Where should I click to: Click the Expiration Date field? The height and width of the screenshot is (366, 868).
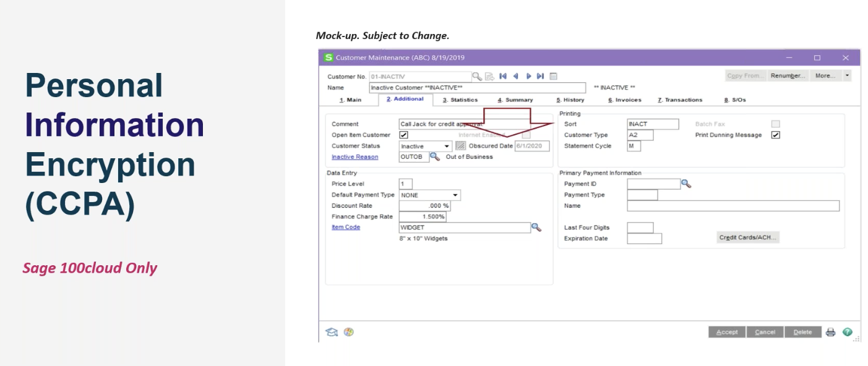[x=645, y=239]
